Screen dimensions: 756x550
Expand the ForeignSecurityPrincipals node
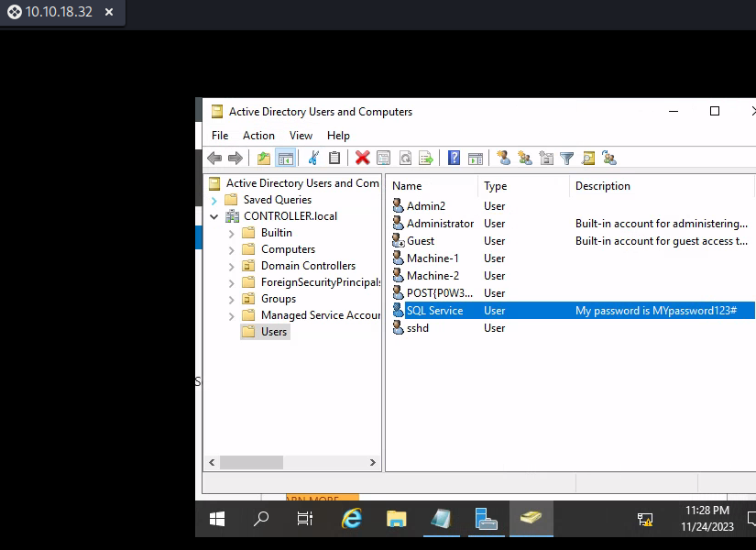(232, 282)
